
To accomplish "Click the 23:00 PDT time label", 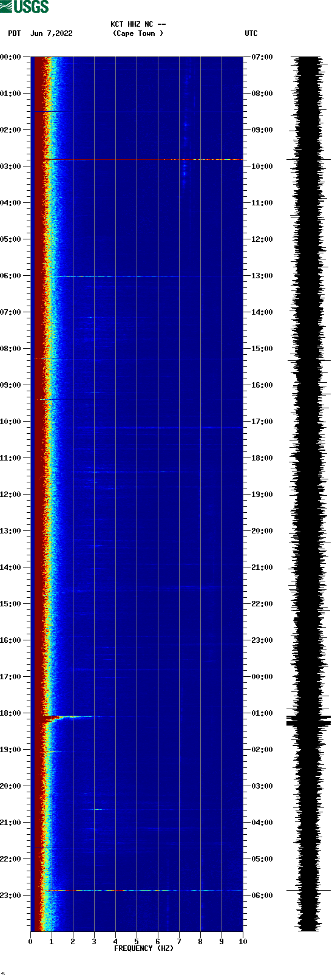I will point(10,896).
